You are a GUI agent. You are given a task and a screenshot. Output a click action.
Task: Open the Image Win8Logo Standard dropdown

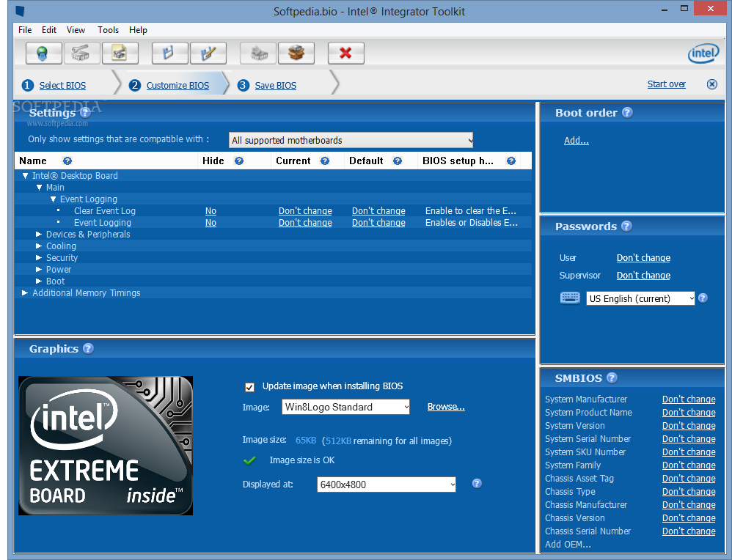click(345, 407)
